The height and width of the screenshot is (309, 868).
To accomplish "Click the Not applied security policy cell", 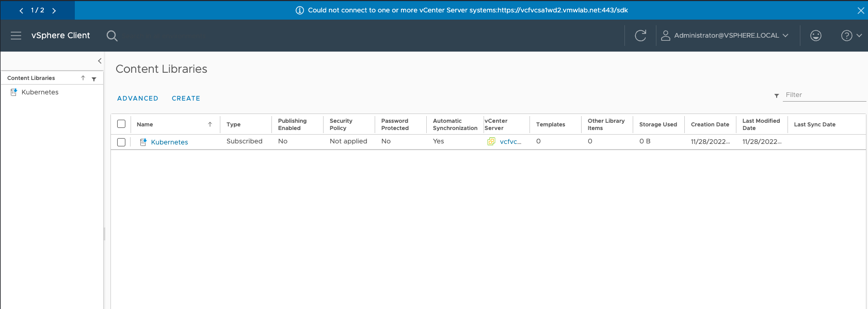I will (x=348, y=141).
